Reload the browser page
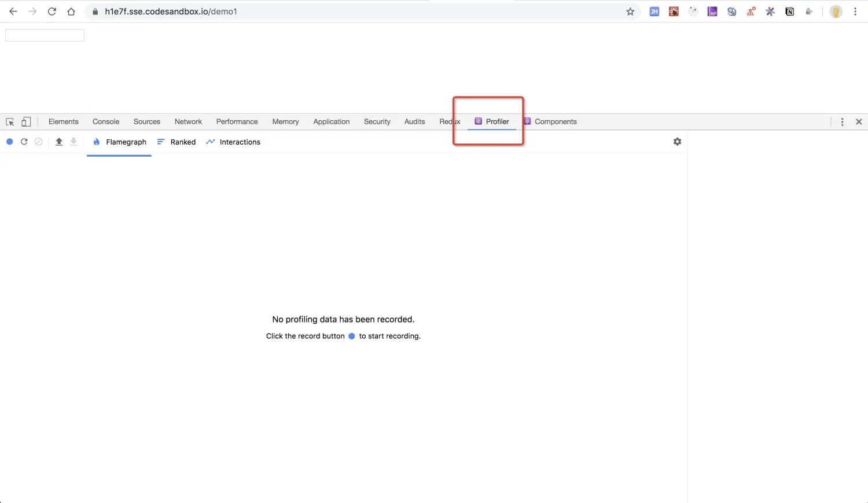Image resolution: width=868 pixels, height=503 pixels. (52, 12)
